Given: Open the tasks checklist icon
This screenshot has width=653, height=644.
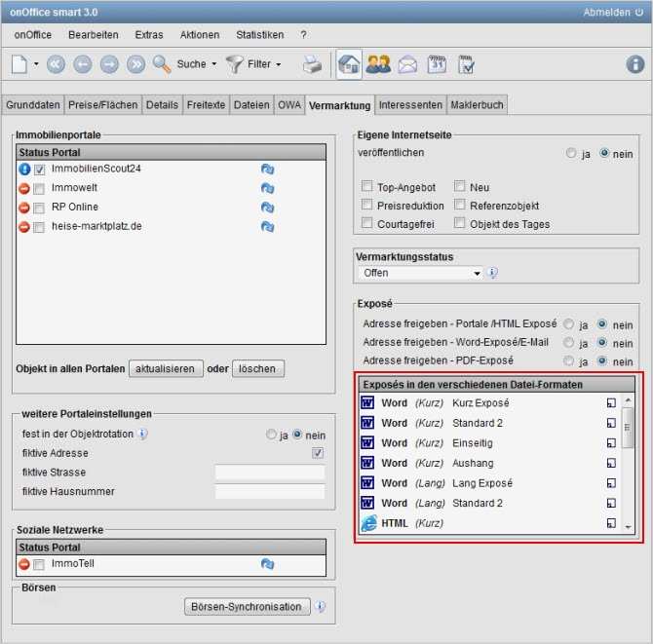Looking at the screenshot, I should point(466,64).
